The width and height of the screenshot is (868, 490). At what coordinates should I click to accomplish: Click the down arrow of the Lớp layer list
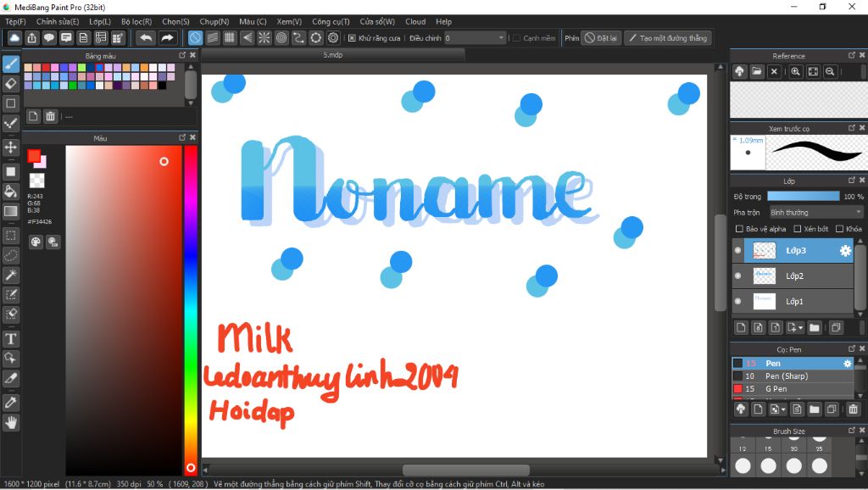(x=860, y=314)
